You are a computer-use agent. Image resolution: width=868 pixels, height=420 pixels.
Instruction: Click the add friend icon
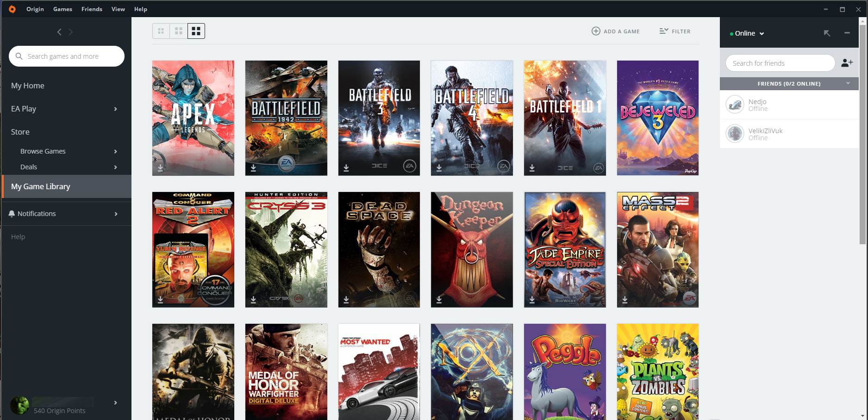(x=847, y=63)
